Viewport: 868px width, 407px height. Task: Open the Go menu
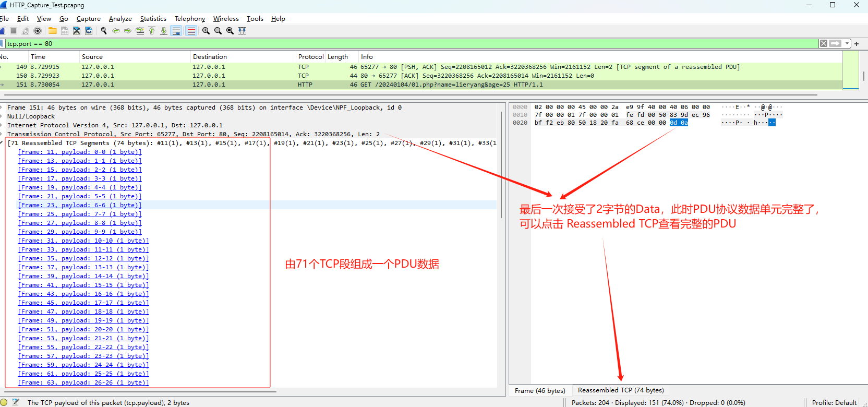pos(64,19)
